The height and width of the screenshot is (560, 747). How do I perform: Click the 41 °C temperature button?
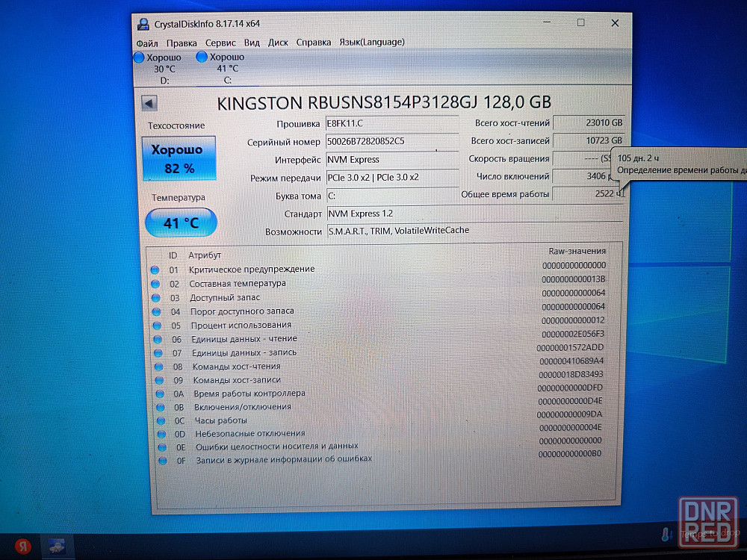click(181, 223)
